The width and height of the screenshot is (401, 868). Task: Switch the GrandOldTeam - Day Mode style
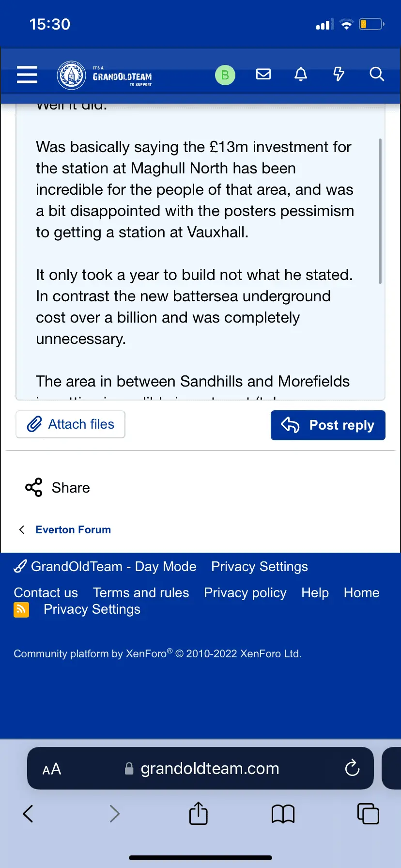tap(105, 567)
